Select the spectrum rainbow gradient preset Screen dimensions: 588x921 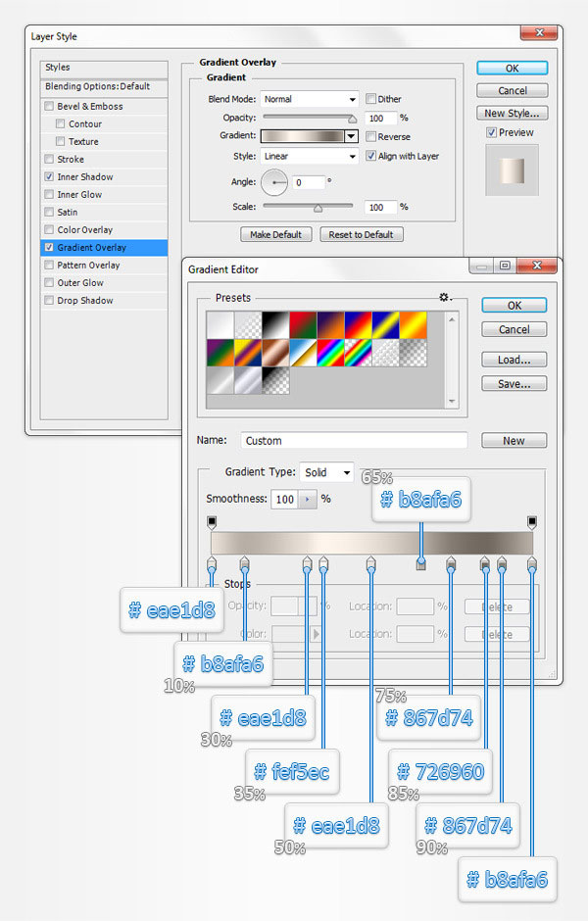[x=330, y=353]
